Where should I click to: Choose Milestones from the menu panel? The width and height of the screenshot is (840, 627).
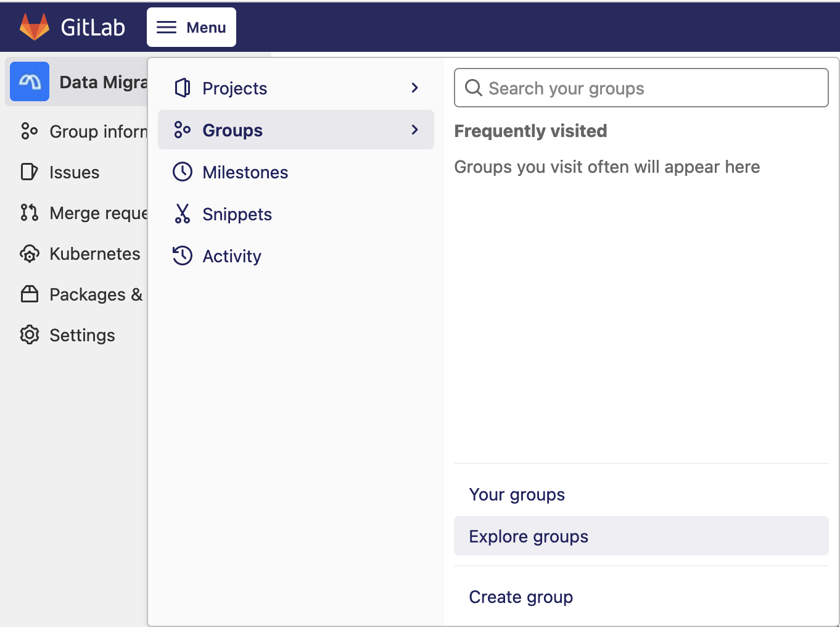pyautogui.click(x=245, y=172)
